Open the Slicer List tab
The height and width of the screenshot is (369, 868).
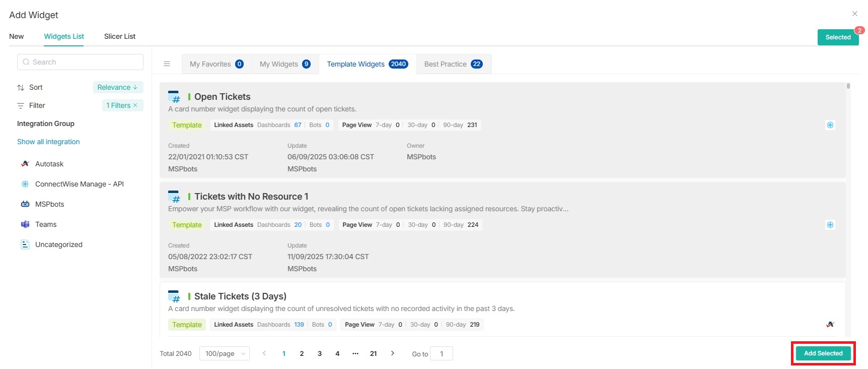click(120, 36)
